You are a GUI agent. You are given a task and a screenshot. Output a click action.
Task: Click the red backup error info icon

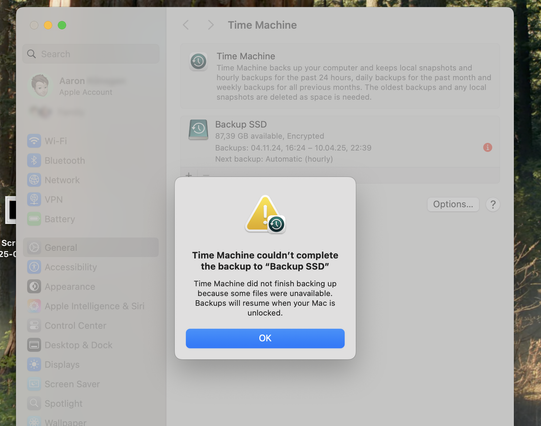pyautogui.click(x=488, y=148)
